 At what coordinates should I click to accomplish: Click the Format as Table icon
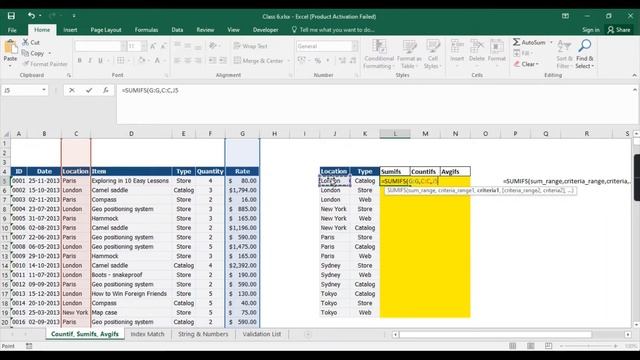[x=409, y=46]
